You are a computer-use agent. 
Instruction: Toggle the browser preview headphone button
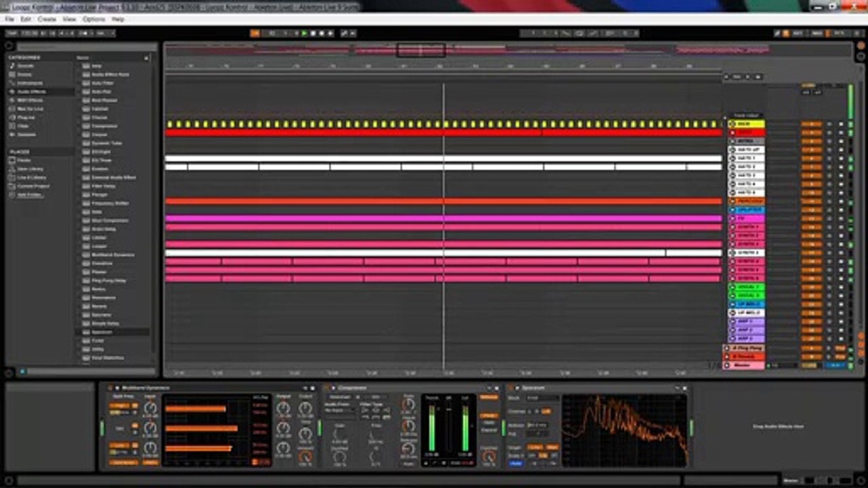click(21, 371)
